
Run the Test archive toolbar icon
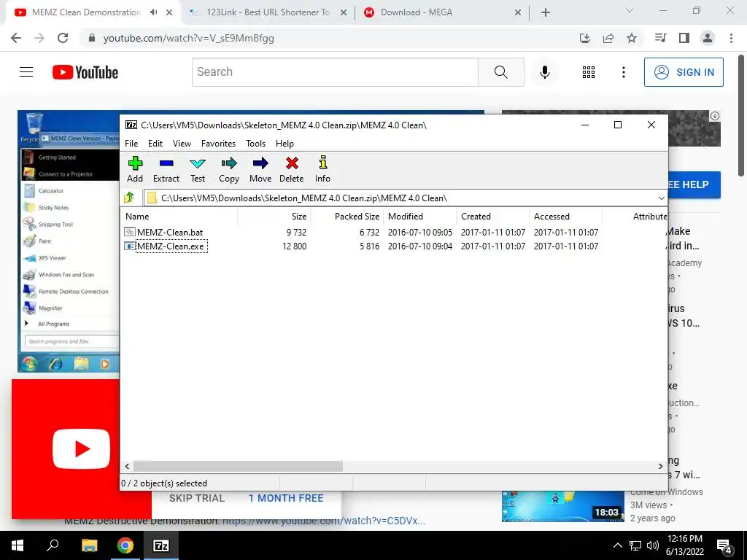tap(198, 169)
